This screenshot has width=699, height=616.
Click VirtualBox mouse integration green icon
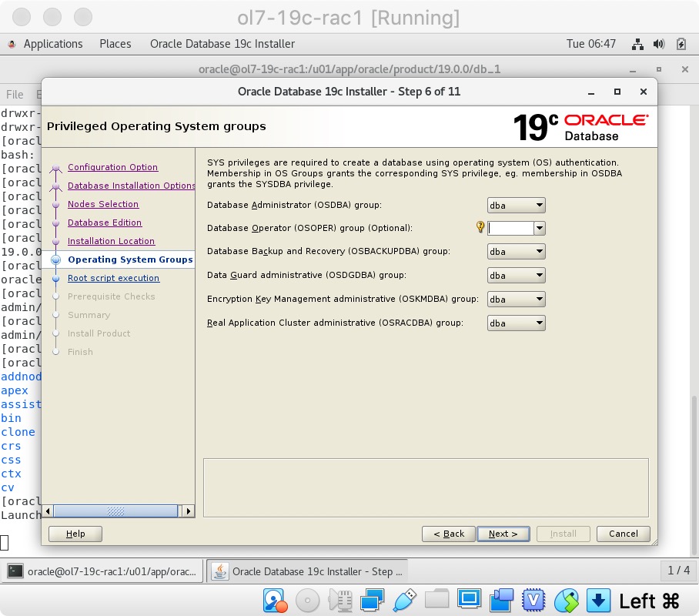[x=566, y=601]
